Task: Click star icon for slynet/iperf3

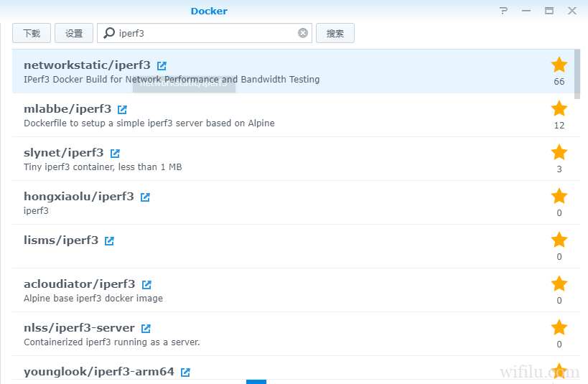Action: click(x=559, y=152)
